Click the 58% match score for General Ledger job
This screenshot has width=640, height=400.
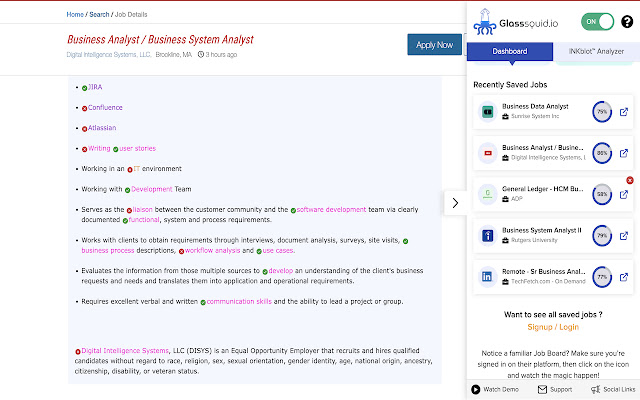pyautogui.click(x=602, y=194)
